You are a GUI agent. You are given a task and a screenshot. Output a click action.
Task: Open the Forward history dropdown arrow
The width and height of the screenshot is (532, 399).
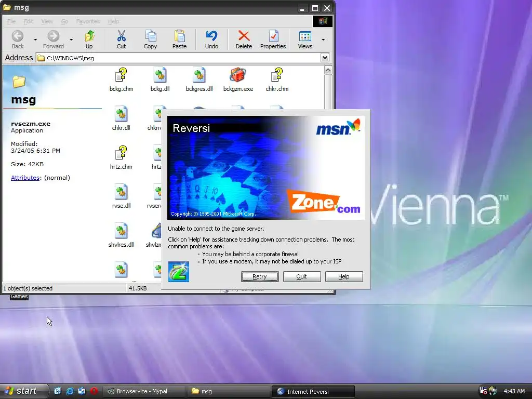[71, 39]
